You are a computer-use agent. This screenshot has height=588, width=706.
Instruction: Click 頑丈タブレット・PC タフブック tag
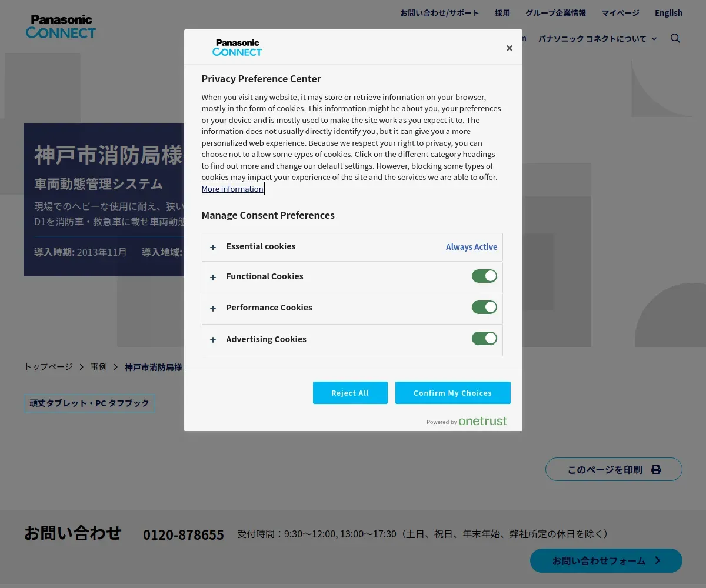tap(89, 403)
